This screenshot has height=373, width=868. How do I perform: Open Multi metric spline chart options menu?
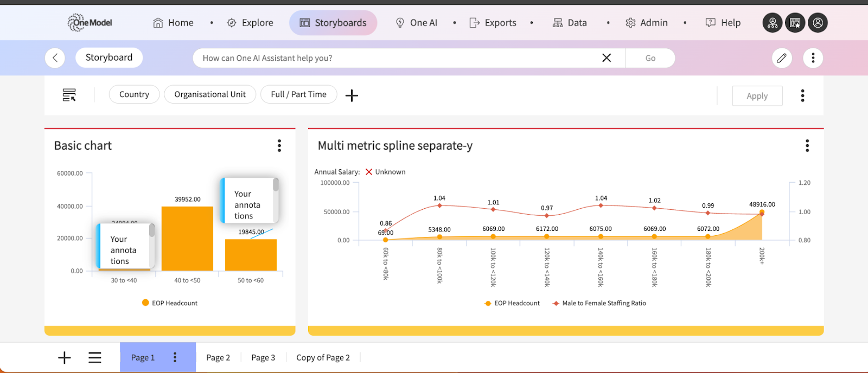point(807,145)
